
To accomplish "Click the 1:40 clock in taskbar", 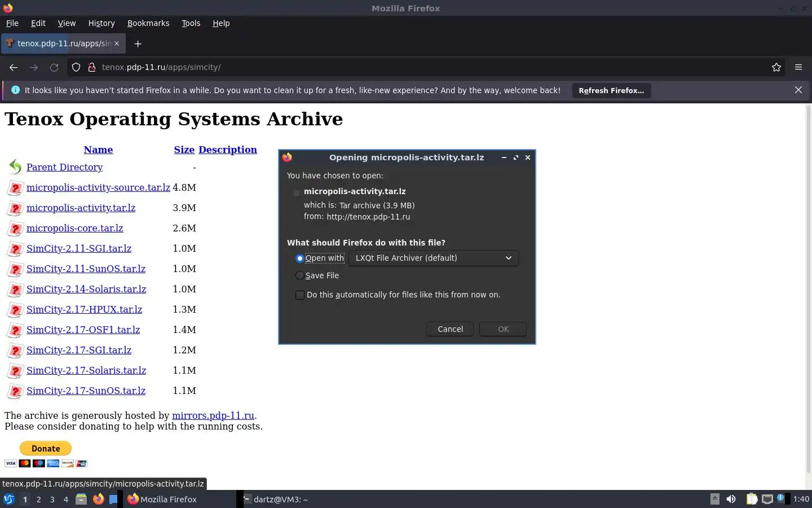I will click(801, 499).
